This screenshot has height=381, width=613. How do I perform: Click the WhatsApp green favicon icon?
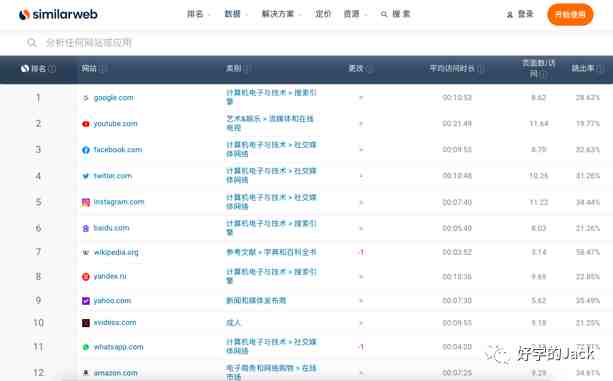pos(86,347)
